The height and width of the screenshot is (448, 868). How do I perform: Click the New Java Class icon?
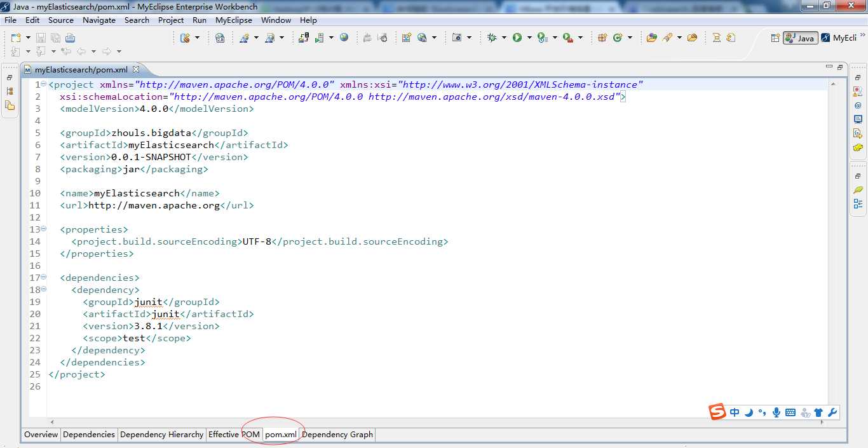(618, 38)
